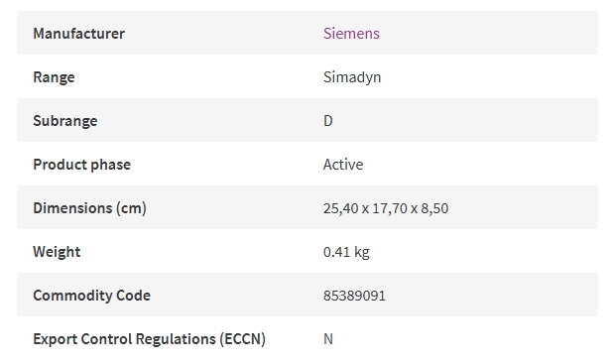This screenshot has height=364, width=614.
Task: Select the Range label text
Action: point(54,77)
